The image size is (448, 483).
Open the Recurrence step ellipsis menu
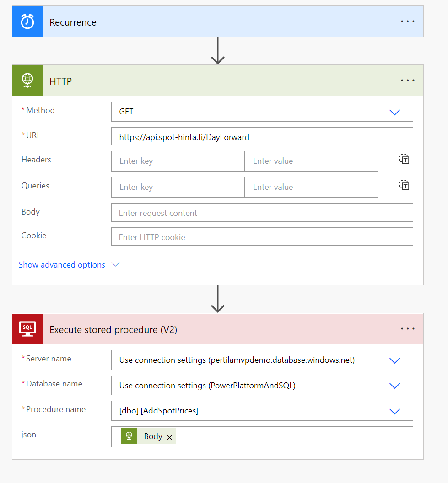coord(407,21)
